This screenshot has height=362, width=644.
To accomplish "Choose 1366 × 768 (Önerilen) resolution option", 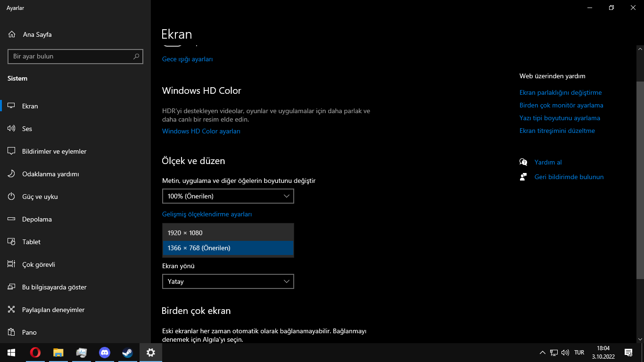I will [x=228, y=248].
